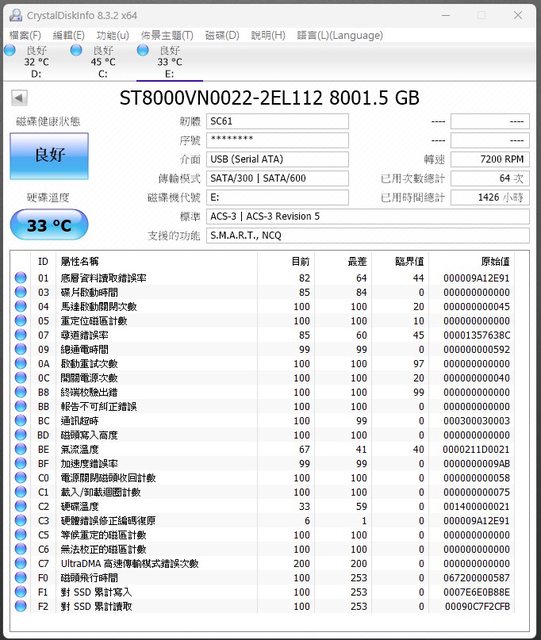This screenshot has height=640, width=541.
Task: Click the firmware field showing SC61
Action: coord(277,121)
